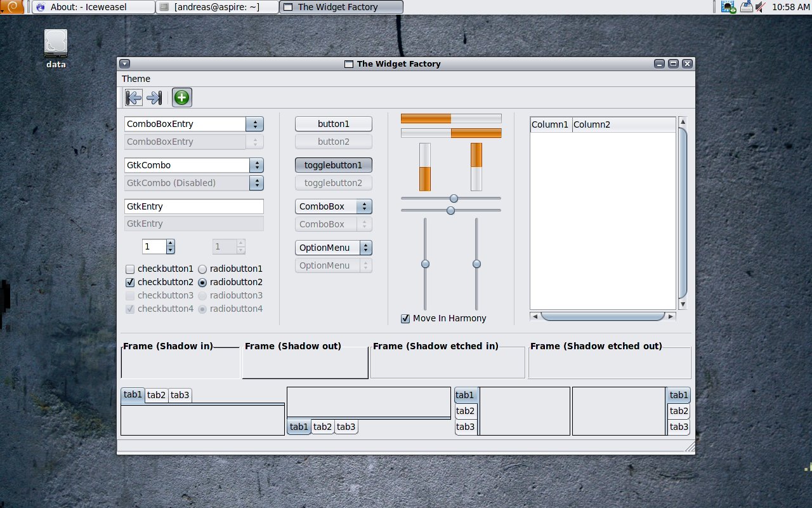The height and width of the screenshot is (508, 812).
Task: Open the OptionMenu dropdown
Action: tap(333, 248)
